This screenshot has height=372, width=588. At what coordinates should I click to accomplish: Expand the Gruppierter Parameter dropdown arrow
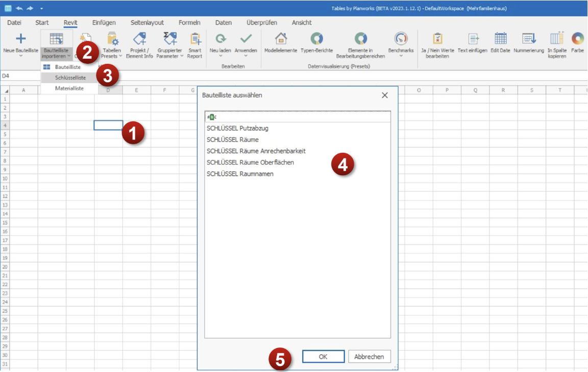click(182, 56)
